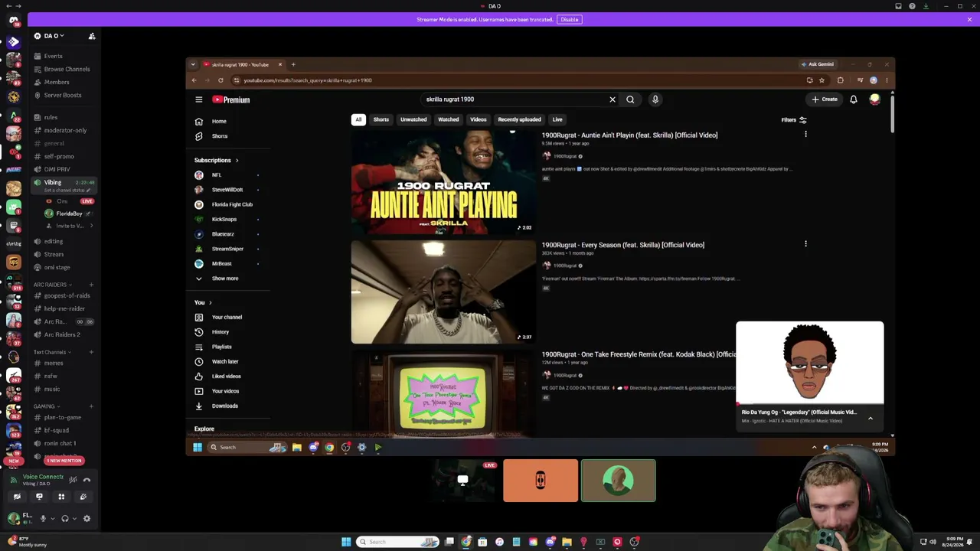This screenshot has height=551, width=980.
Task: Open the Every Season video title
Action: (x=622, y=245)
